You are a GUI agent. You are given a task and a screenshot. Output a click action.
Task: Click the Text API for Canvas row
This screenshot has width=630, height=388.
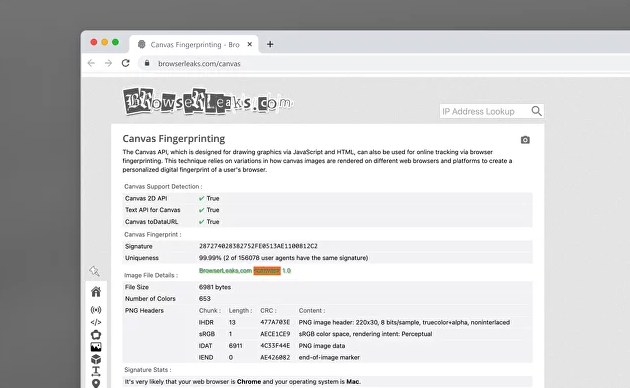[327, 210]
